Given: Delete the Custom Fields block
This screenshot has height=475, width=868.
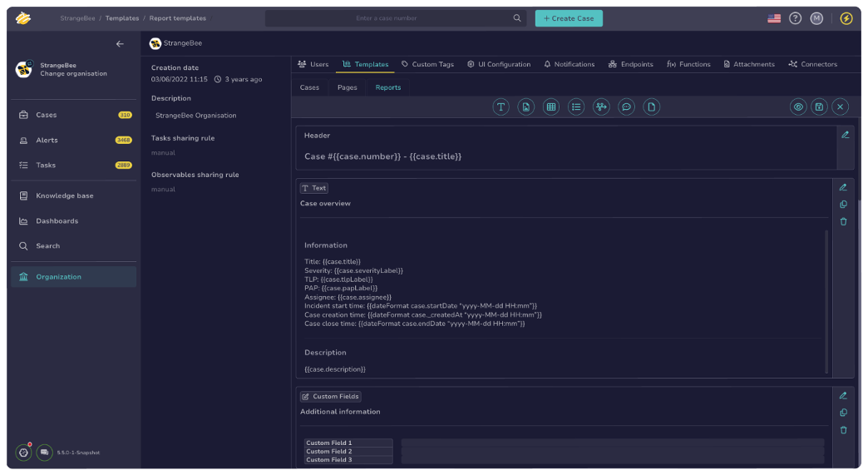Looking at the screenshot, I should (x=843, y=430).
